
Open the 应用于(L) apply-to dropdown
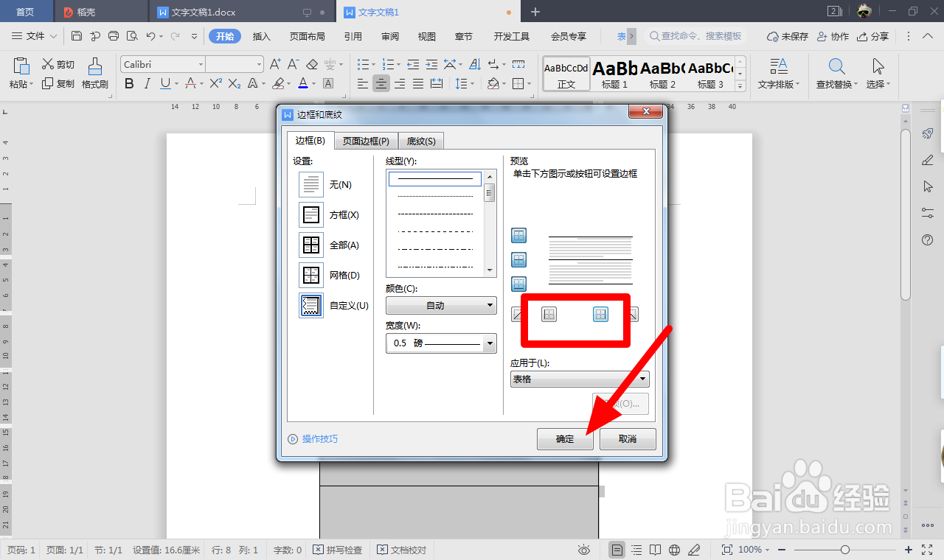point(580,379)
